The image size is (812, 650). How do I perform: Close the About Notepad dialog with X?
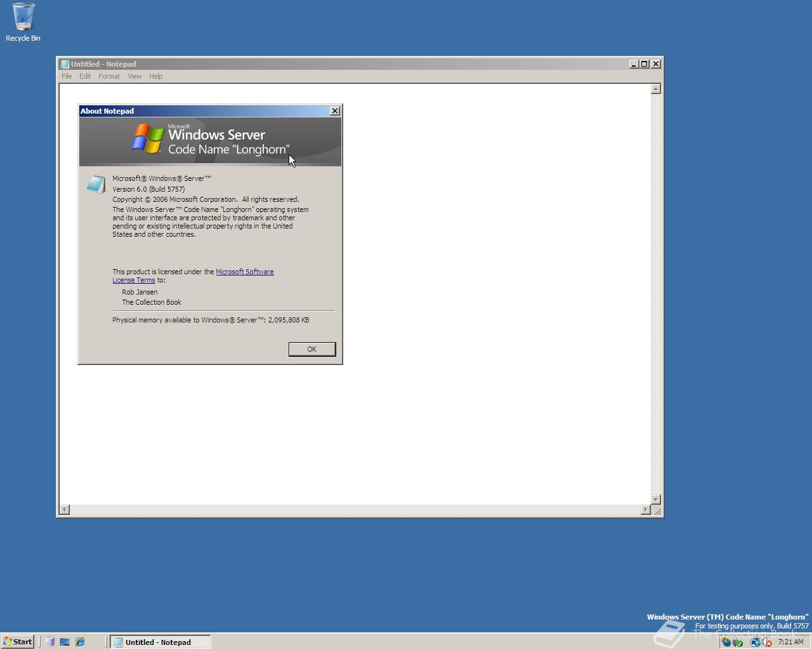335,111
